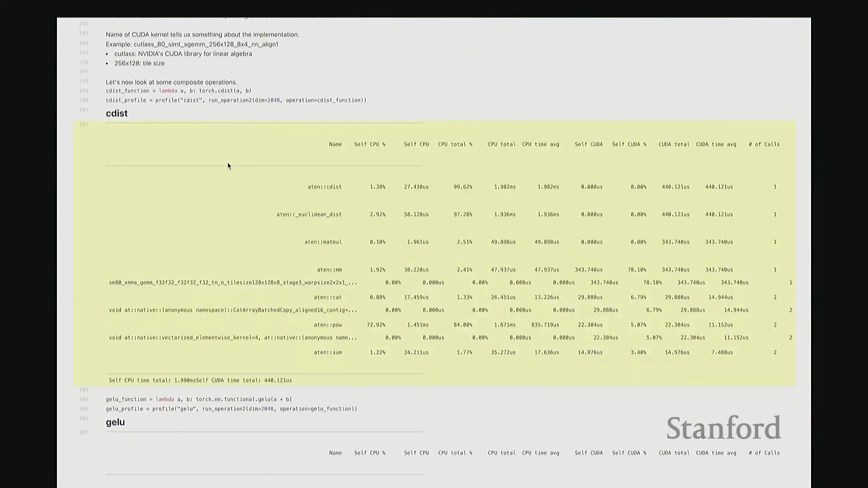868x488 pixels.
Task: Click the cdist section heading
Action: click(x=117, y=113)
